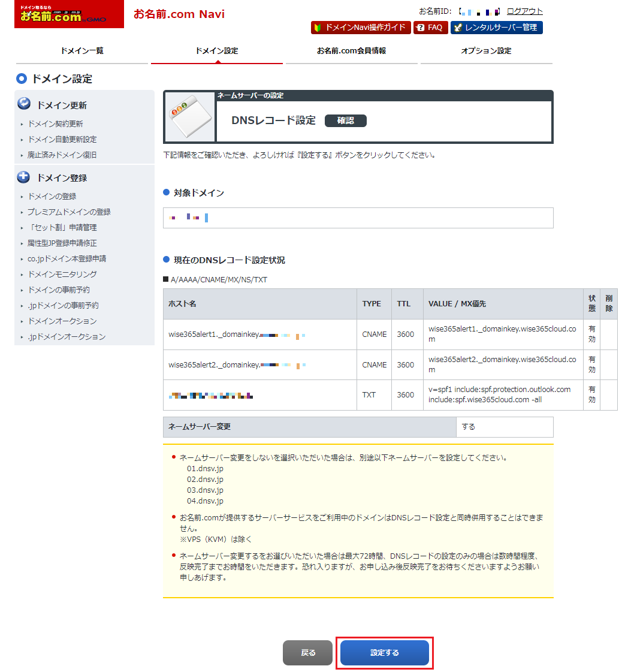Viewport: 628px width, 672px height.
Task: Click ドメインモニタリング in sidebar
Action: pyautogui.click(x=62, y=275)
